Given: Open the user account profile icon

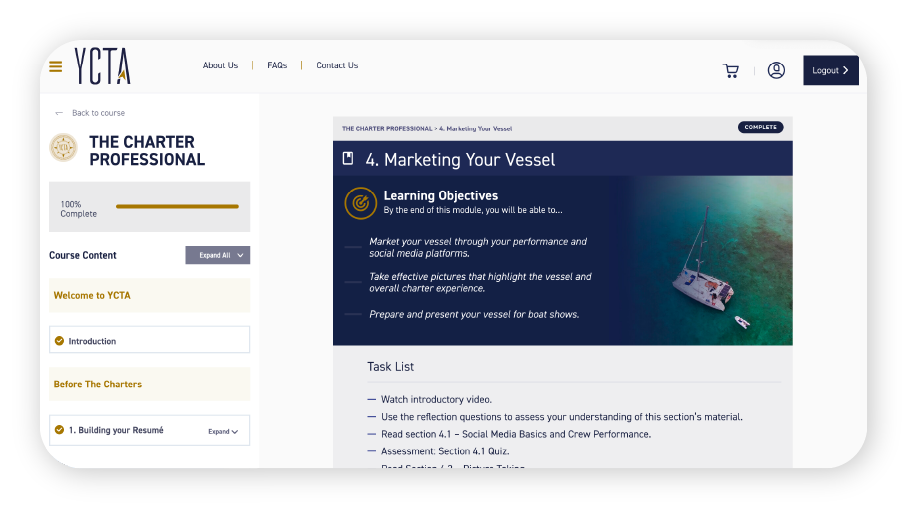Looking at the screenshot, I should coord(776,70).
